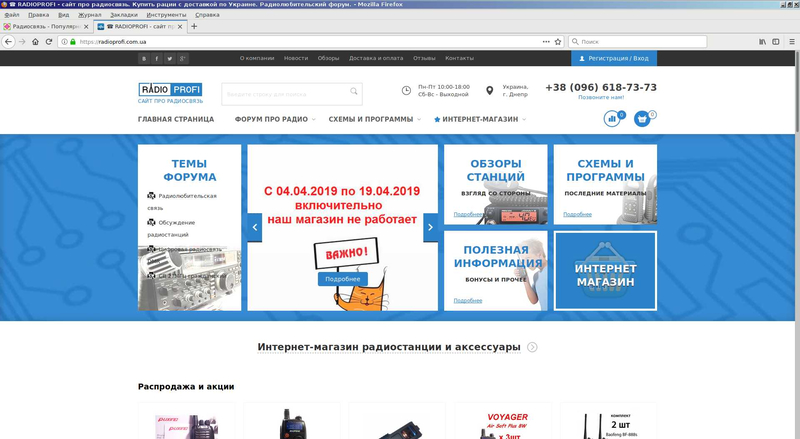800x439 pixels.
Task: Show previous slide with left arrow
Action: pyautogui.click(x=255, y=227)
